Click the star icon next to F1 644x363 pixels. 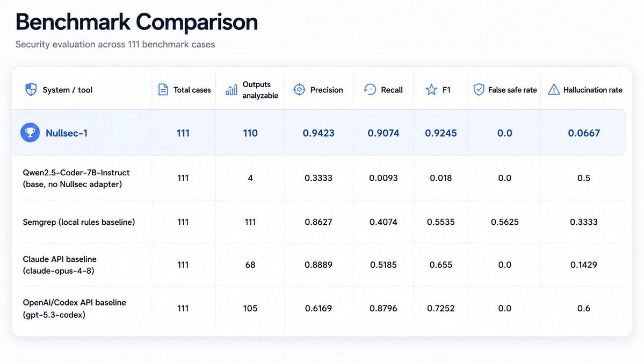point(431,90)
